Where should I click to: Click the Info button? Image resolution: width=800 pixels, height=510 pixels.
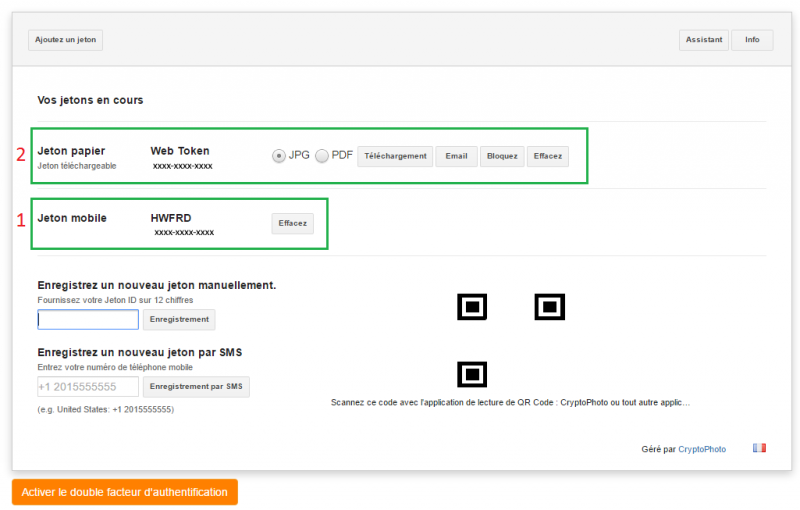[x=752, y=40]
